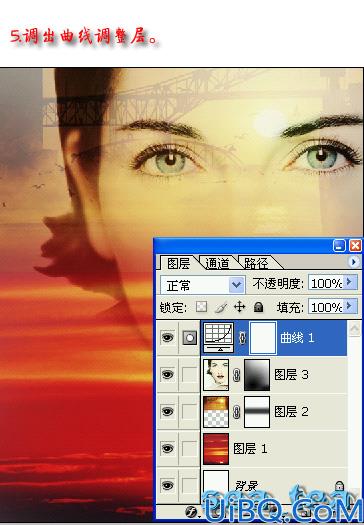Open the layers panel flyout menu arrow

pos(354,262)
